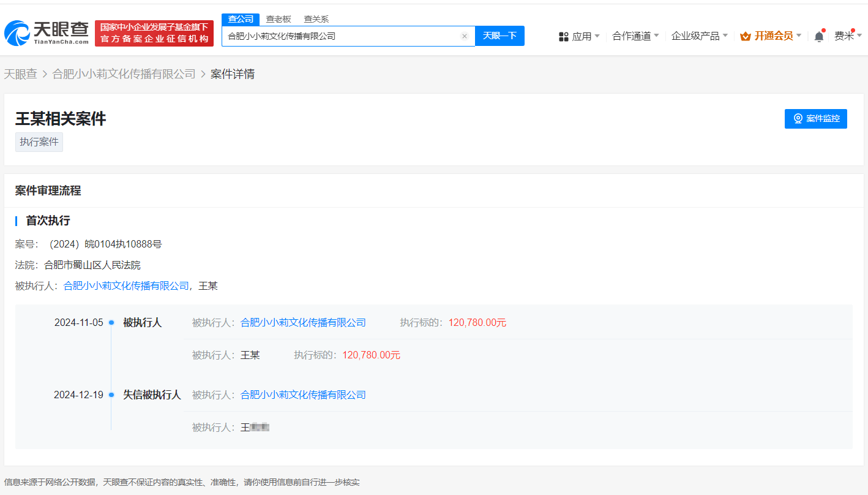
Task: Select case number (2024)皖0104执10888号
Action: click(x=104, y=244)
